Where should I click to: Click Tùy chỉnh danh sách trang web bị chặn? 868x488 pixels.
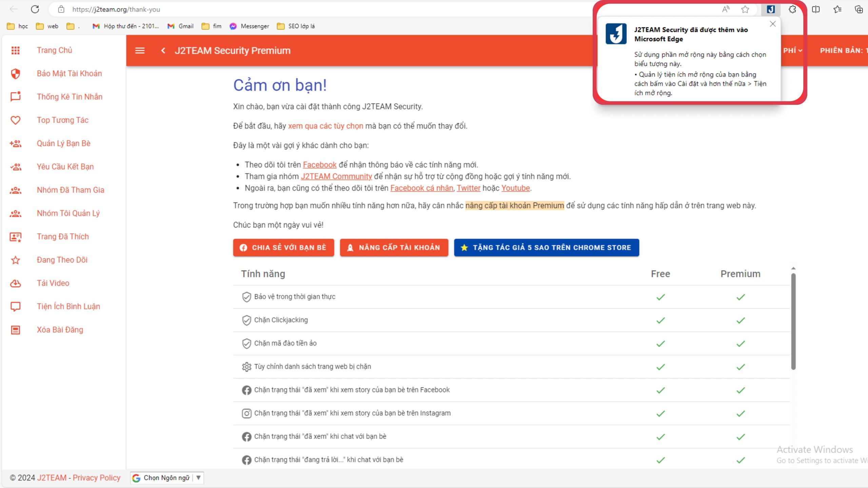point(511,367)
